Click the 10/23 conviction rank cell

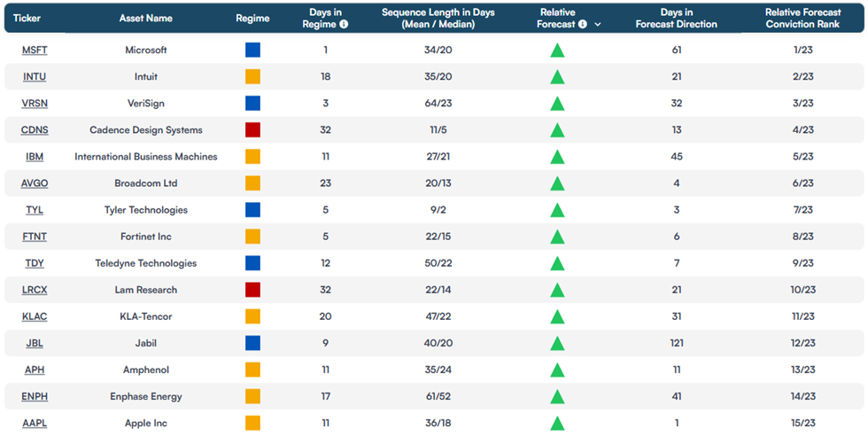click(802, 290)
